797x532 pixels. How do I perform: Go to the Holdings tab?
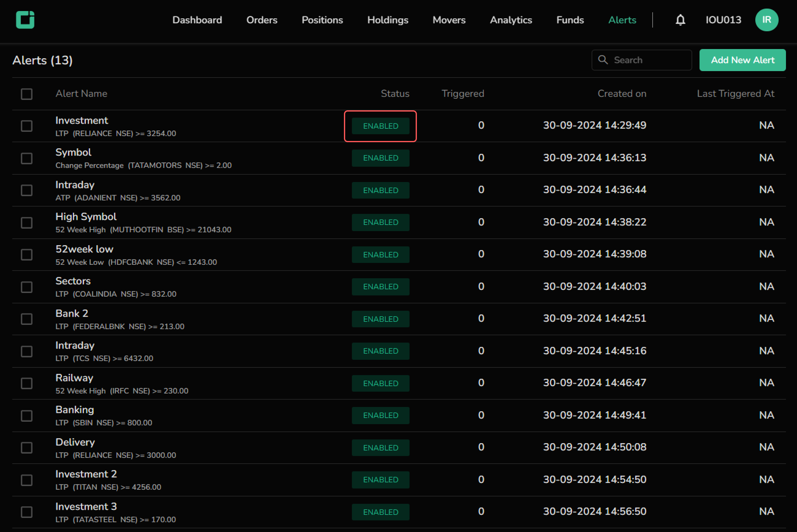(x=387, y=20)
